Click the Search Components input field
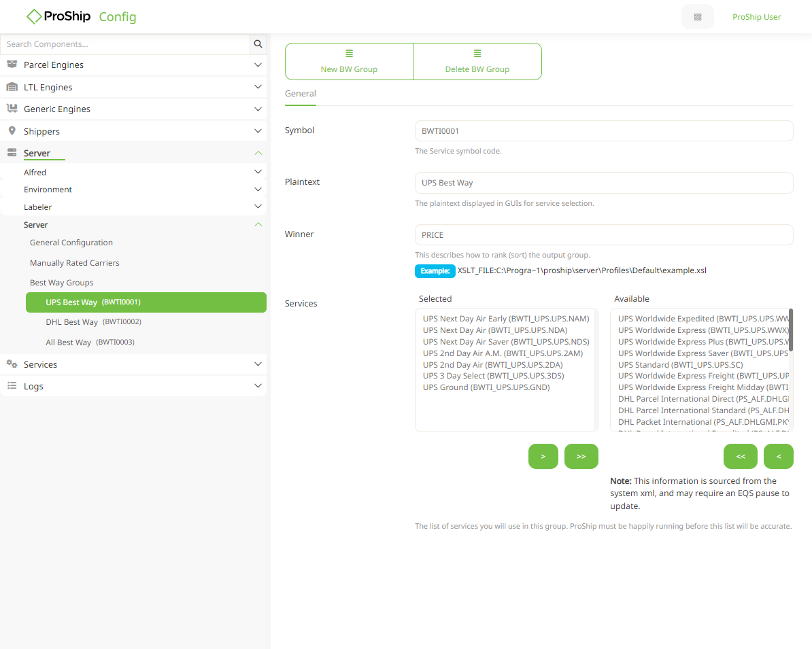This screenshot has width=812, height=649. click(x=125, y=44)
